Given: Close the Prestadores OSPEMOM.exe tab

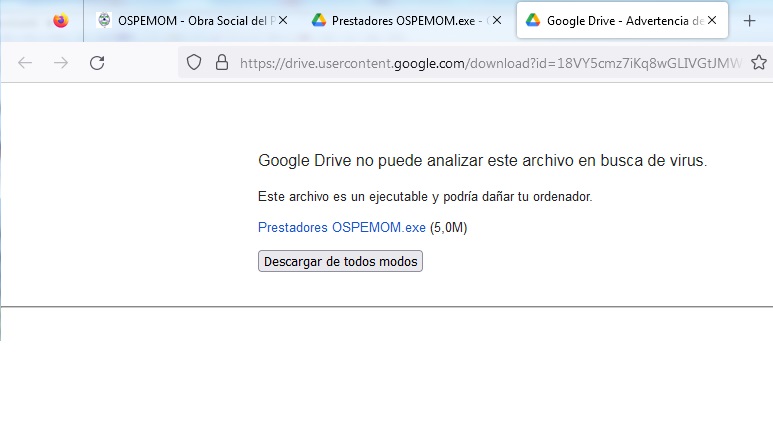Looking at the screenshot, I should pyautogui.click(x=497, y=20).
